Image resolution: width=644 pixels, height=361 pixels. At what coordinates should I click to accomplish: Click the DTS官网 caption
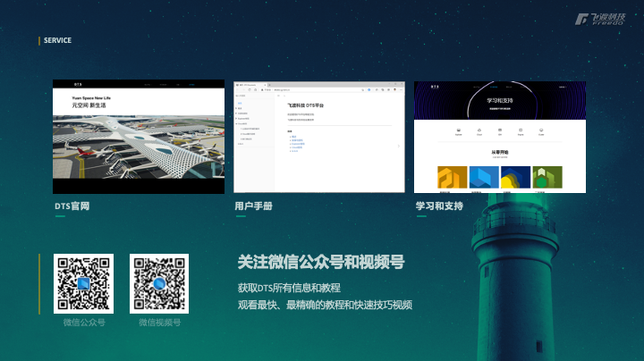(x=72, y=206)
